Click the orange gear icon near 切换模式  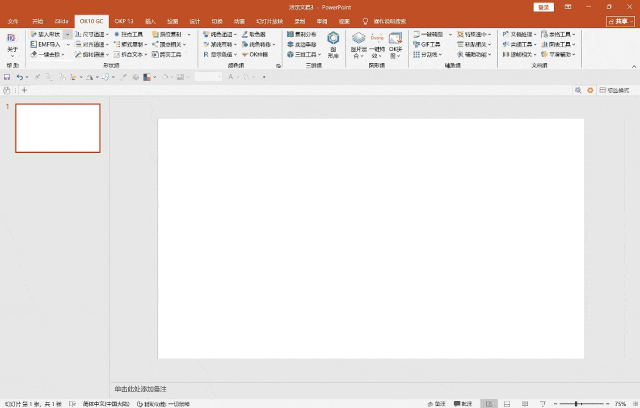coord(590,90)
